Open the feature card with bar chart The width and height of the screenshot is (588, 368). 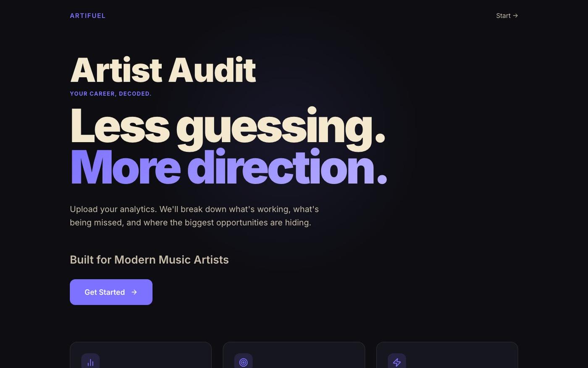click(x=141, y=355)
